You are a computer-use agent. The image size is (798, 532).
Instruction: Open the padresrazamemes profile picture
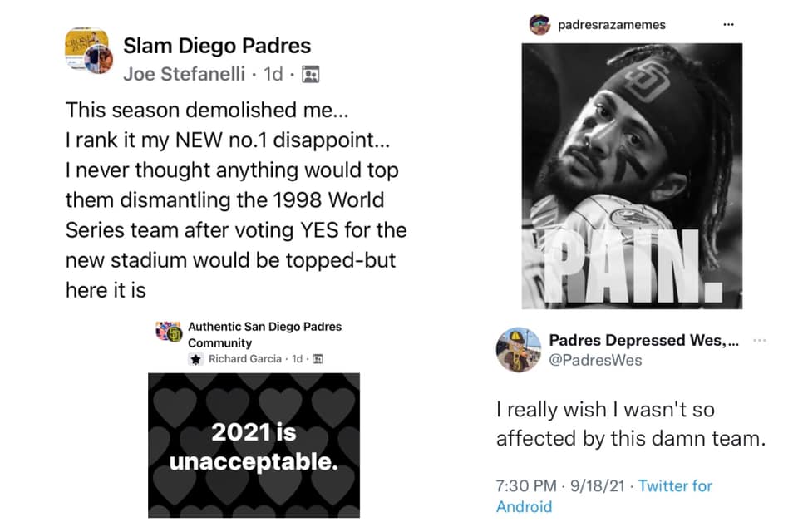coord(539,25)
